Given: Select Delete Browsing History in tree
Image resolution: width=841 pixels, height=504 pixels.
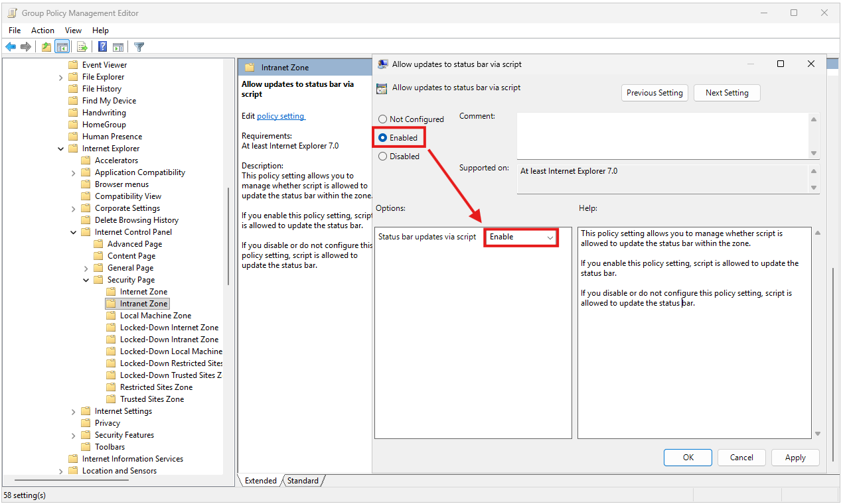Looking at the screenshot, I should click(137, 220).
